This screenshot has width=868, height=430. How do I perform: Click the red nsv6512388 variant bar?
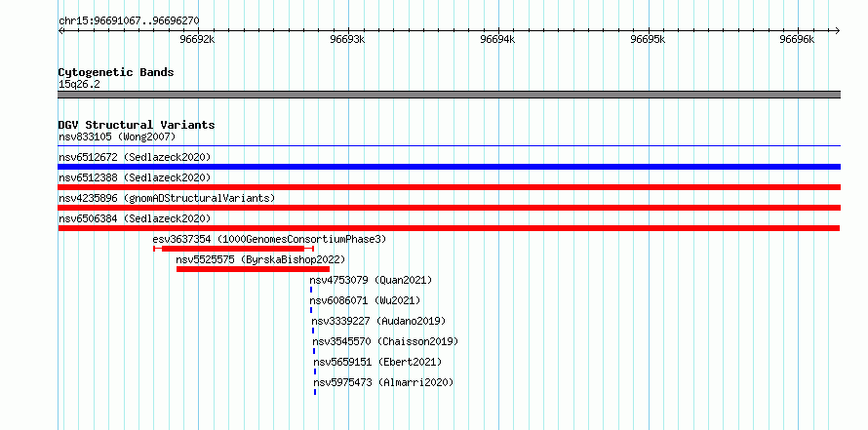[449, 187]
